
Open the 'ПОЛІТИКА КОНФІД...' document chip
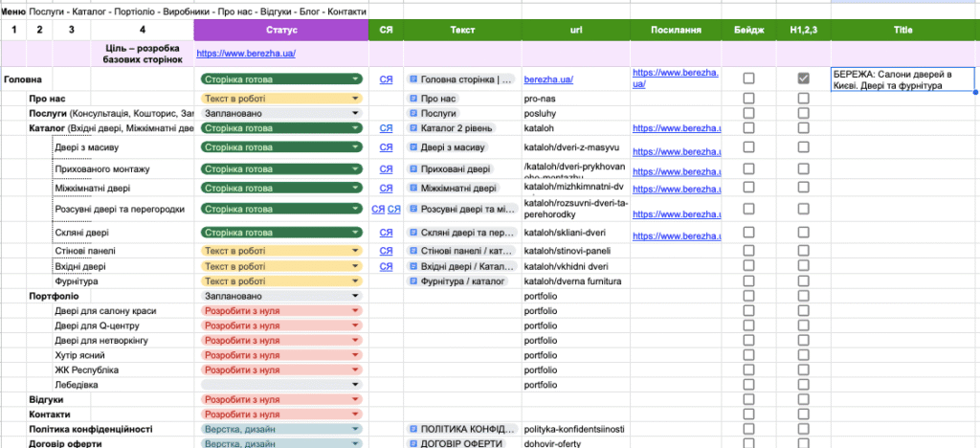coord(462,429)
